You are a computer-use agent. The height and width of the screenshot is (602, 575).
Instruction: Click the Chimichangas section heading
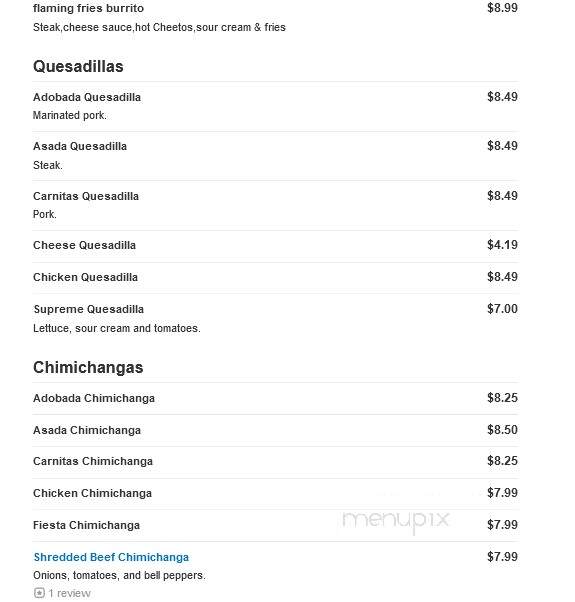pyautogui.click(x=88, y=367)
